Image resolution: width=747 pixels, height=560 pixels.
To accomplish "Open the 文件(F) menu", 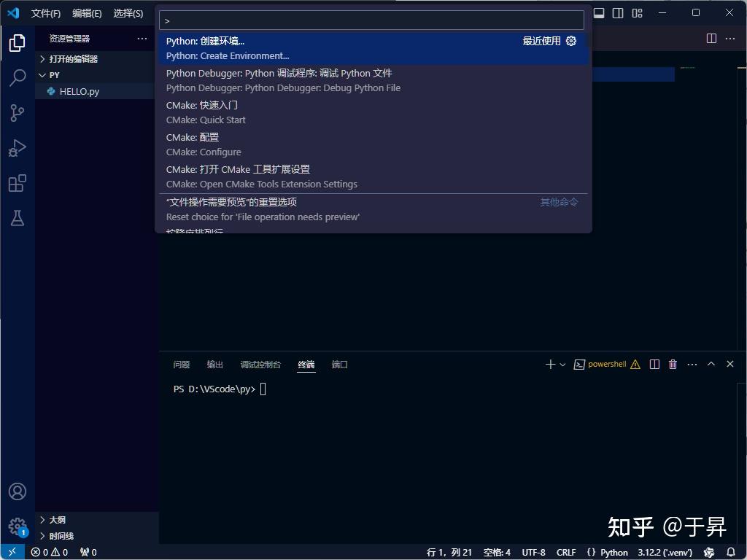I will 45,12.
